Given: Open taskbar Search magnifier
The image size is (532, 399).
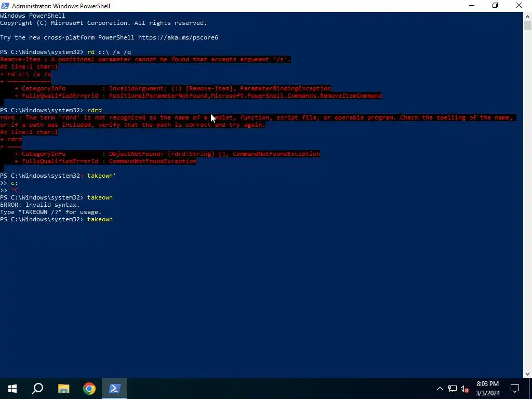Looking at the screenshot, I should 37,389.
